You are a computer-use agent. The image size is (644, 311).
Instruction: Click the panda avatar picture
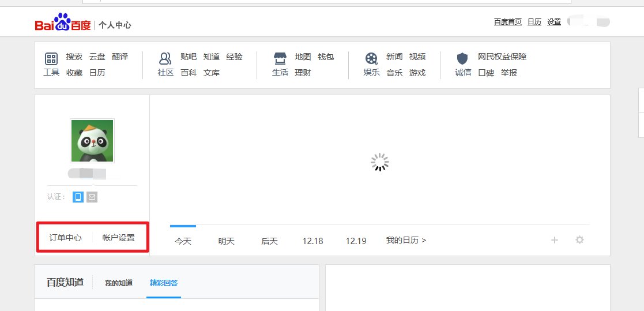pos(92,141)
